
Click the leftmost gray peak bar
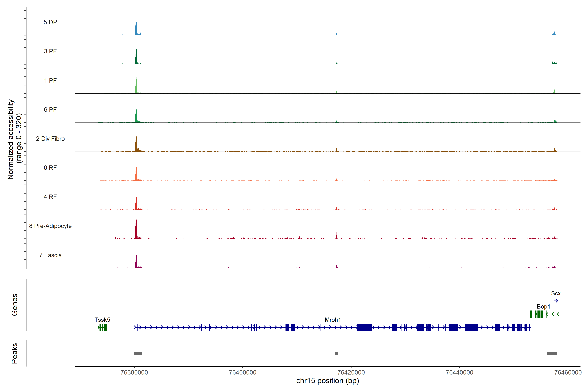pos(138,353)
